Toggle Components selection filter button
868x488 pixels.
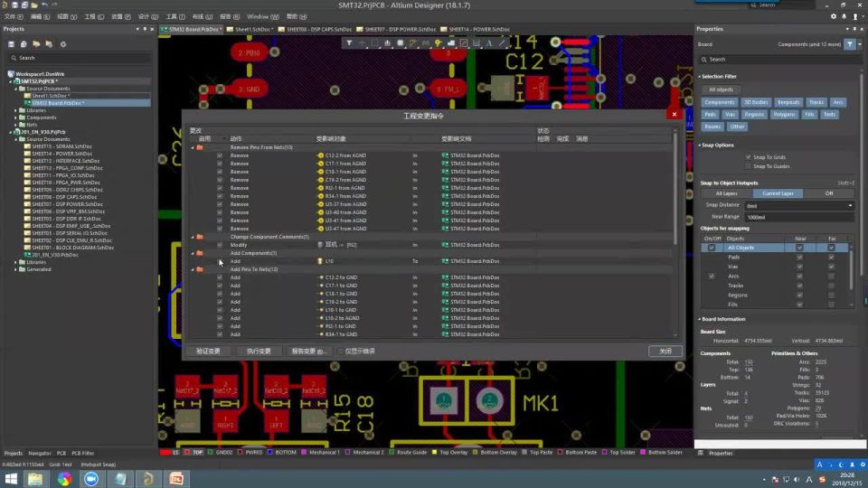click(720, 102)
